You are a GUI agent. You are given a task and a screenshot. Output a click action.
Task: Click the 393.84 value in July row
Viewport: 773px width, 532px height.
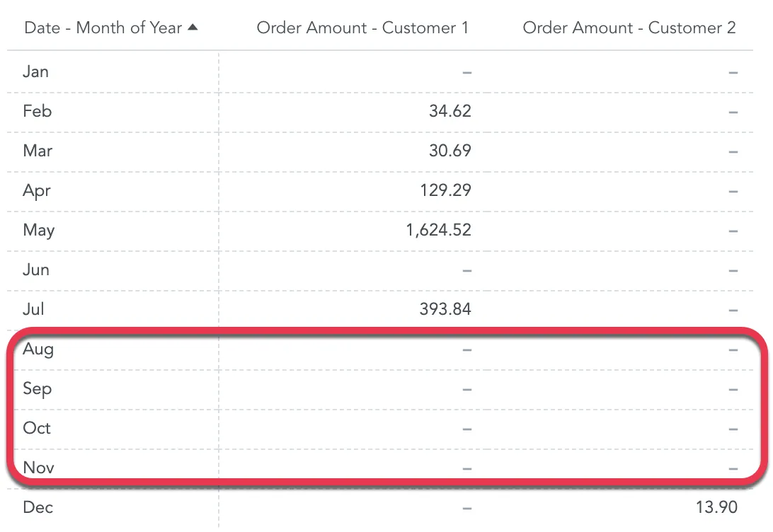445,309
